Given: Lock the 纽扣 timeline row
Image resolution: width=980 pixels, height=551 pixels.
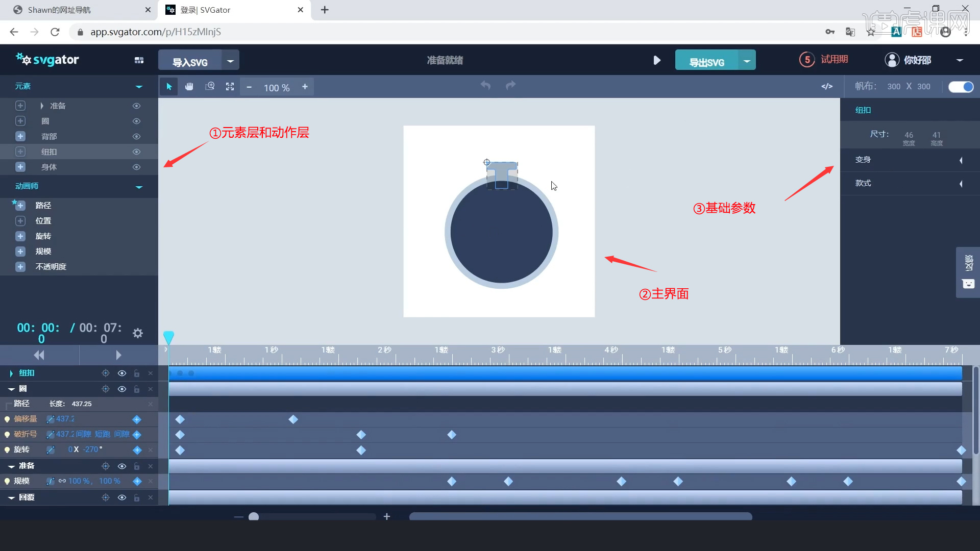Looking at the screenshot, I should point(136,373).
